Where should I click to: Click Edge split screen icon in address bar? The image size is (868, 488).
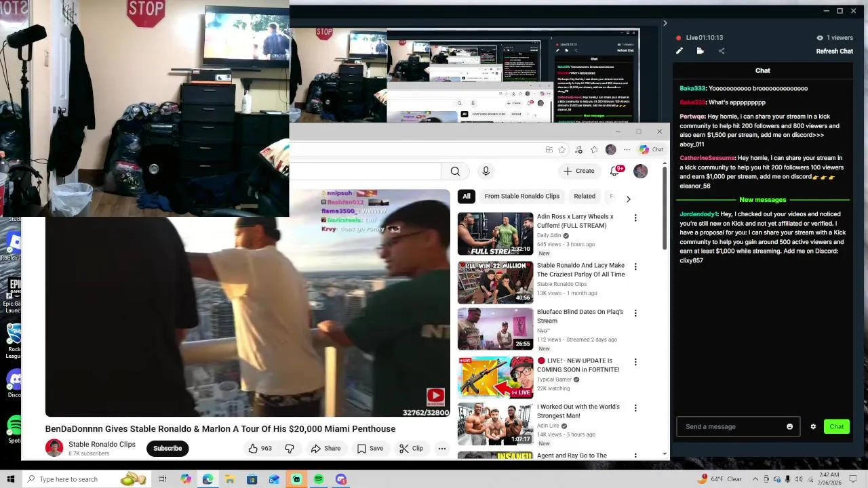549,150
